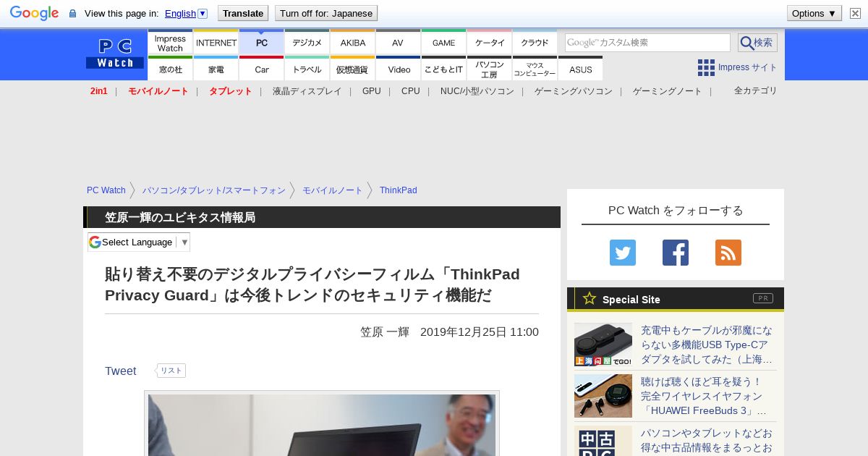Open the Select Language dropdown
The height and width of the screenshot is (456, 868).
pos(139,242)
